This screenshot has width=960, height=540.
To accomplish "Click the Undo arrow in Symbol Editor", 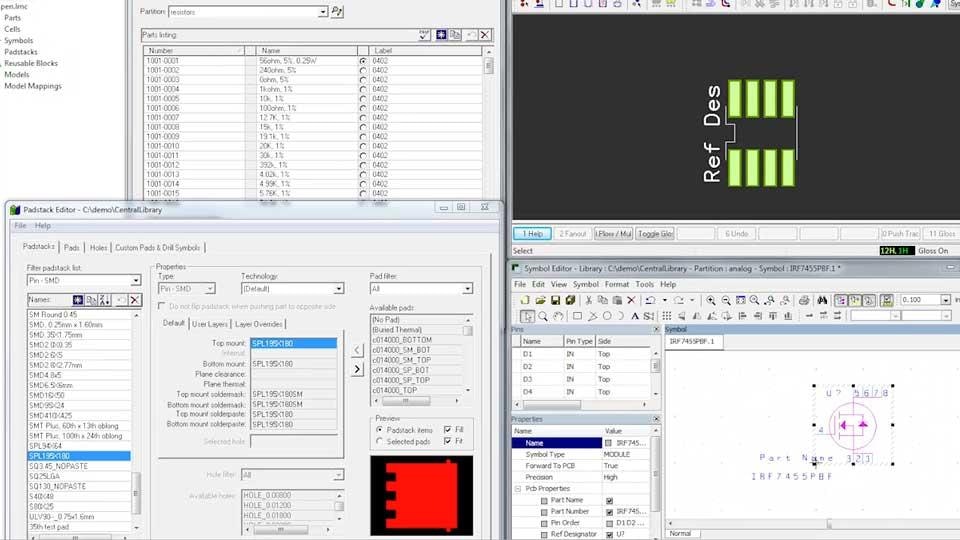I will tap(650, 300).
